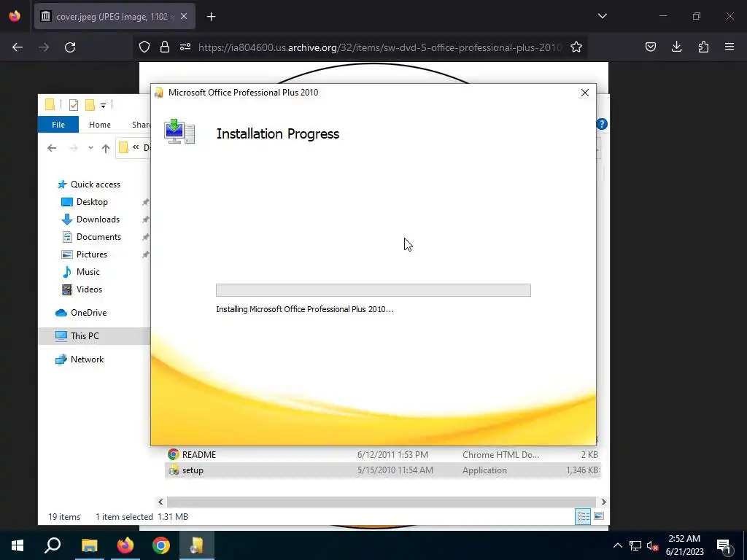
Task: Open Windows Start menu
Action: pyautogui.click(x=18, y=545)
